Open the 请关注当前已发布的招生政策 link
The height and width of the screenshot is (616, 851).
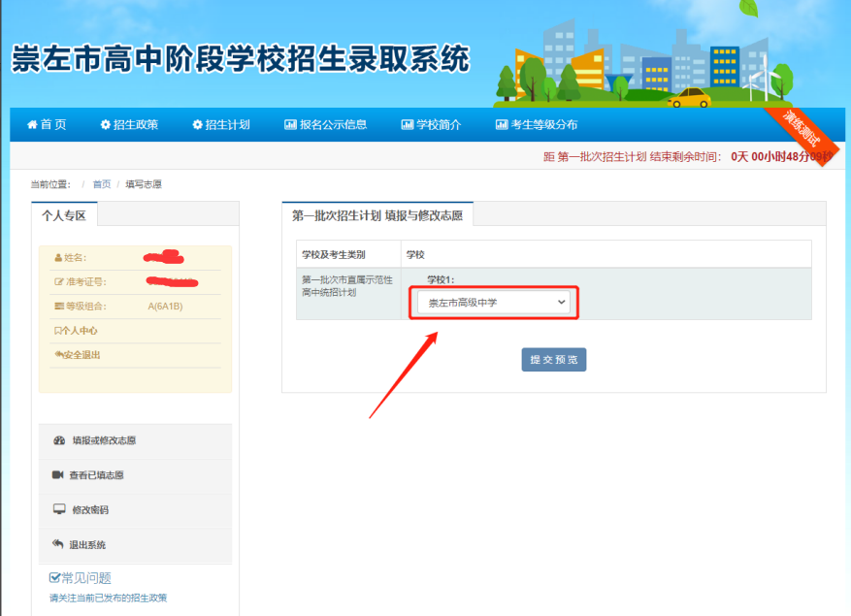(x=115, y=598)
